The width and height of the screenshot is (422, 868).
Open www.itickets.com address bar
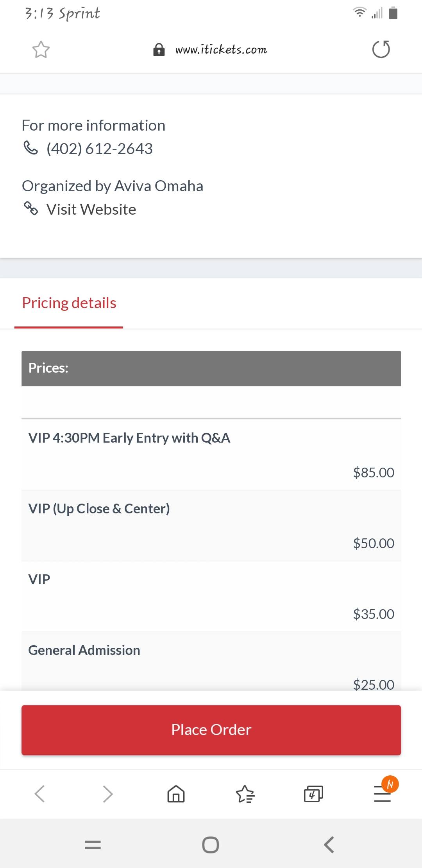pyautogui.click(x=221, y=50)
